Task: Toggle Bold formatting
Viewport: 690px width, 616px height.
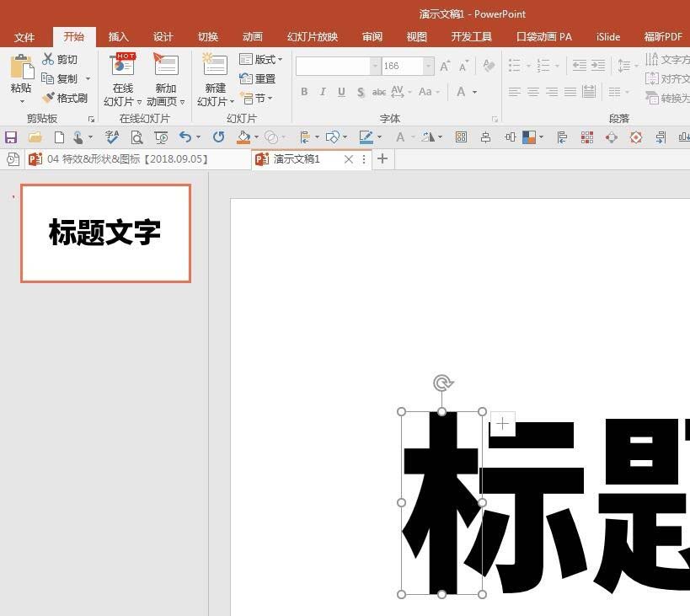Action: click(304, 92)
